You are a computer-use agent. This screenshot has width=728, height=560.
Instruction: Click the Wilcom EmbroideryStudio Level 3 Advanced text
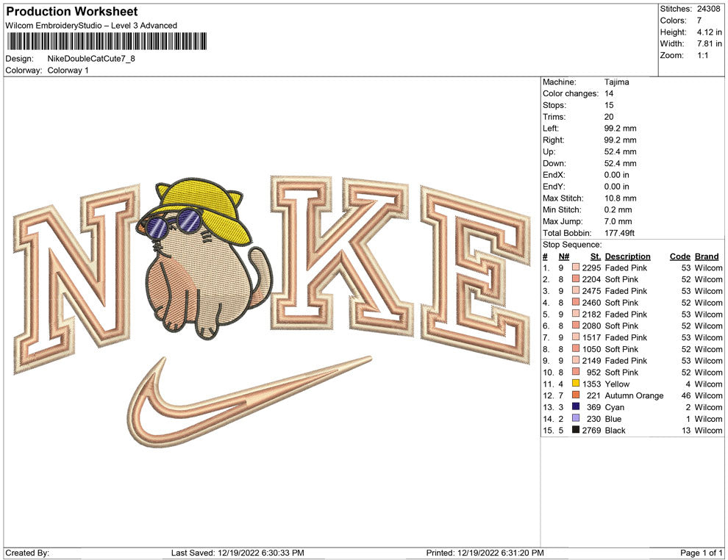(x=91, y=26)
